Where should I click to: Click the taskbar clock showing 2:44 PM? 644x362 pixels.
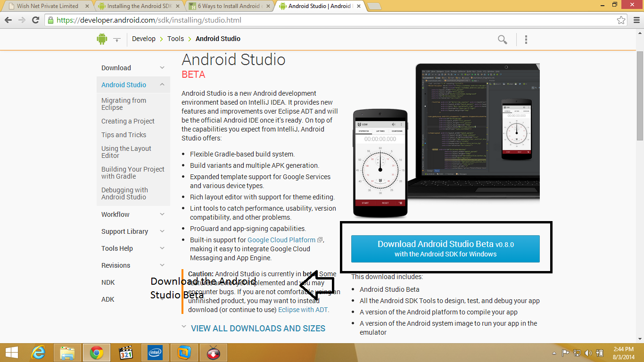tap(623, 353)
